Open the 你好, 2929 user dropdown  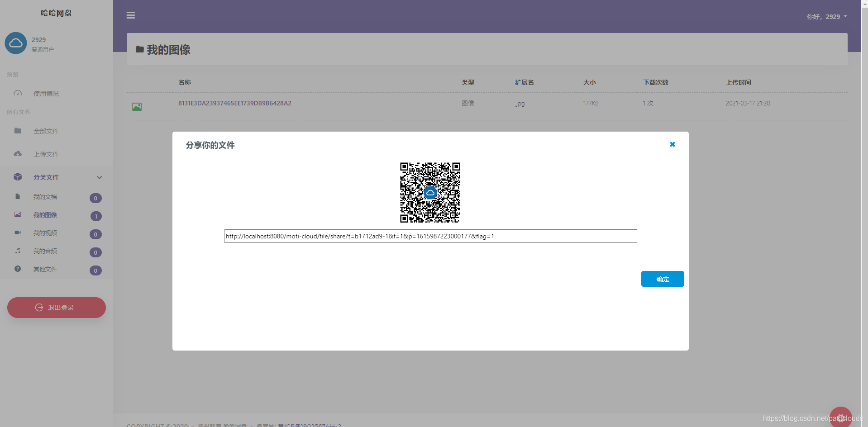(827, 17)
